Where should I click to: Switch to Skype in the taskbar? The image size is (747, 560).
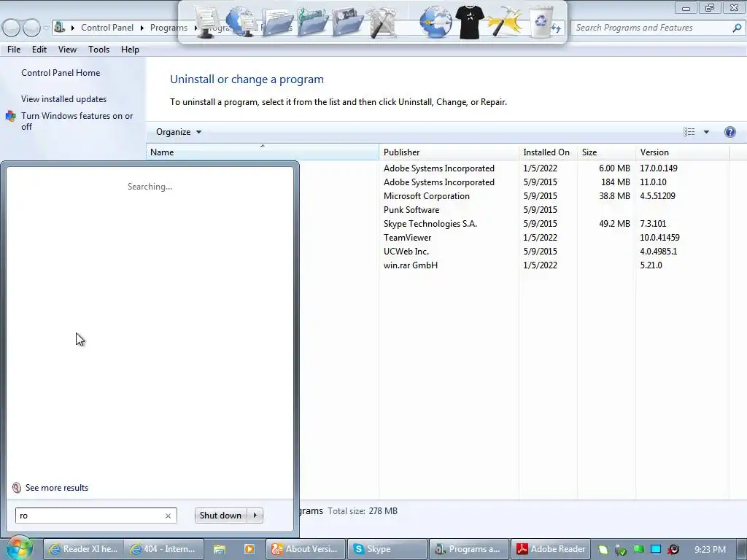(x=387, y=549)
